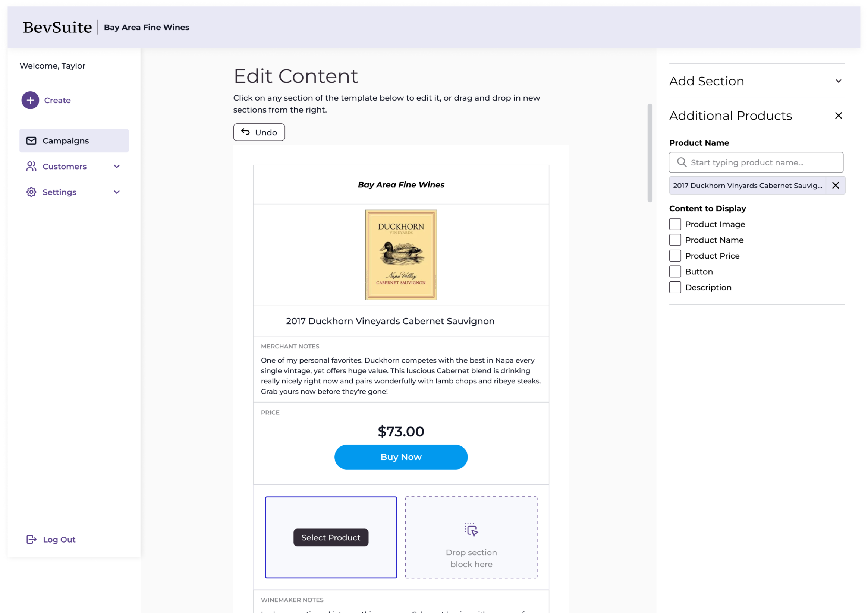Click the BevSuite logo
868x613 pixels.
[x=57, y=27]
